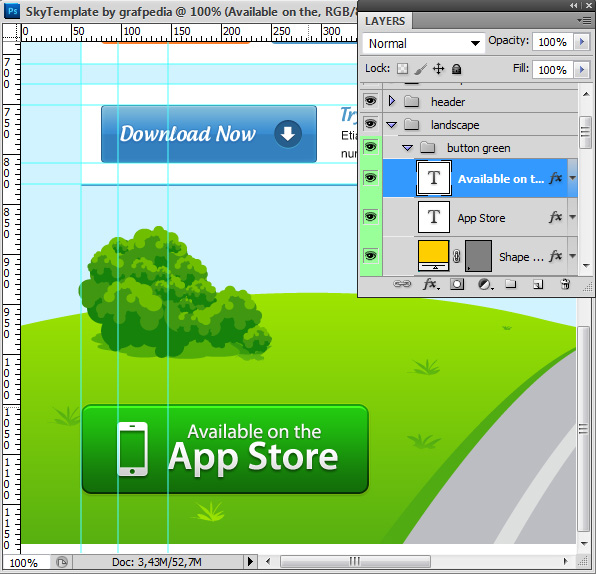The height and width of the screenshot is (574, 596).
Task: Create new adjustment layer icon
Action: (485, 284)
